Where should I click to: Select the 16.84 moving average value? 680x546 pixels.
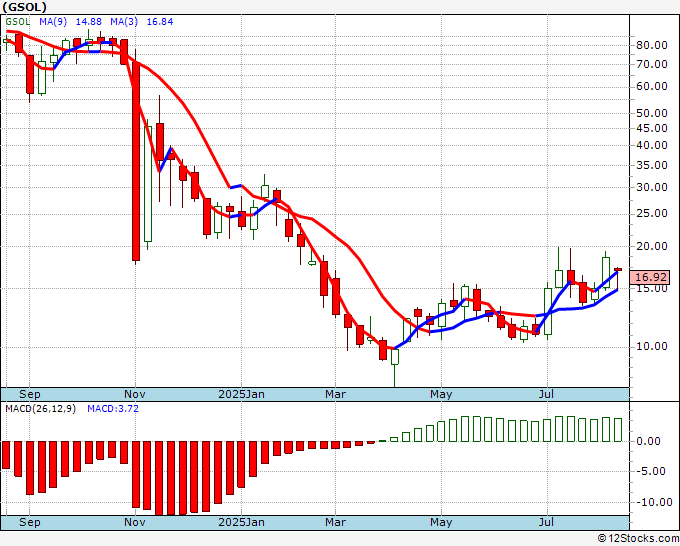(x=160, y=22)
